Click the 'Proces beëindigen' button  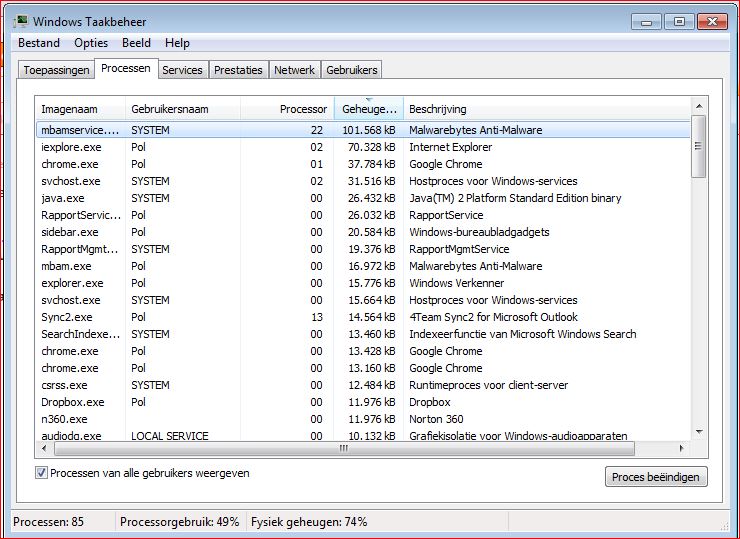click(656, 477)
